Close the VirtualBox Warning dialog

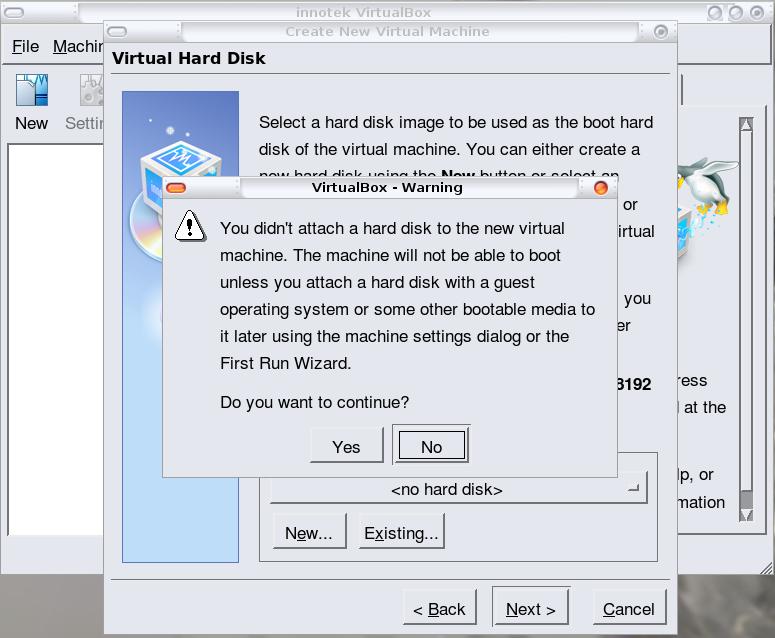pos(601,188)
